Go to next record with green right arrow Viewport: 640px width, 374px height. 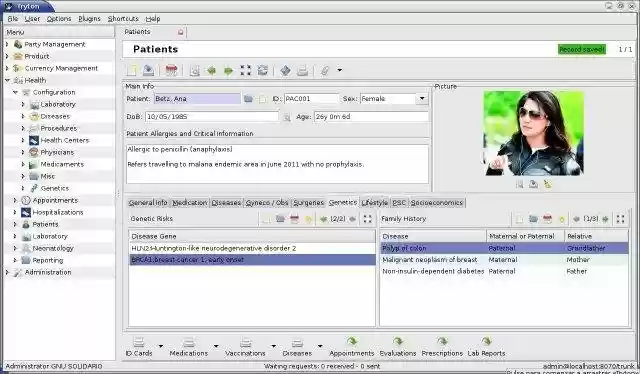pyautogui.click(x=228, y=71)
